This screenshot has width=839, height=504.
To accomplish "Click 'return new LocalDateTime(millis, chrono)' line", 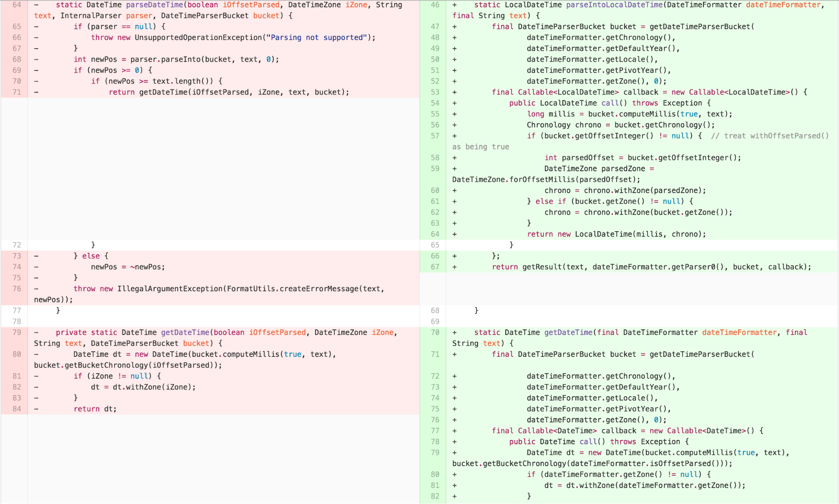I will [x=617, y=234].
